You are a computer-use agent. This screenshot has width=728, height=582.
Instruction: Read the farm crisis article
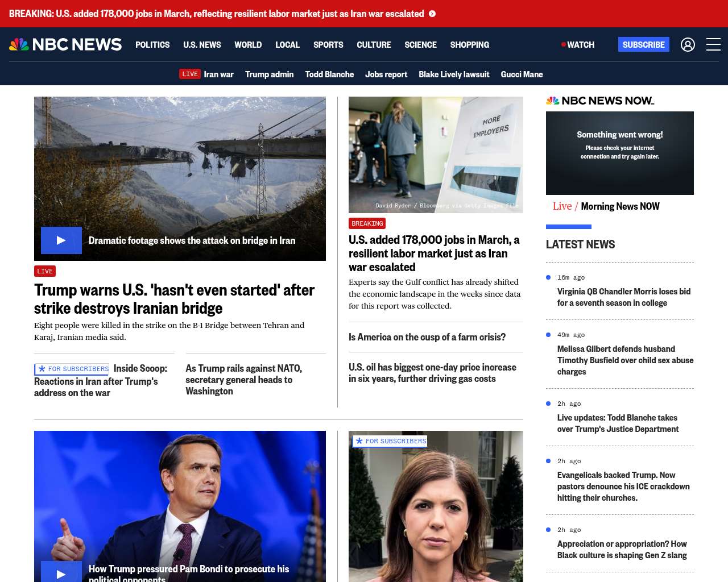(427, 337)
